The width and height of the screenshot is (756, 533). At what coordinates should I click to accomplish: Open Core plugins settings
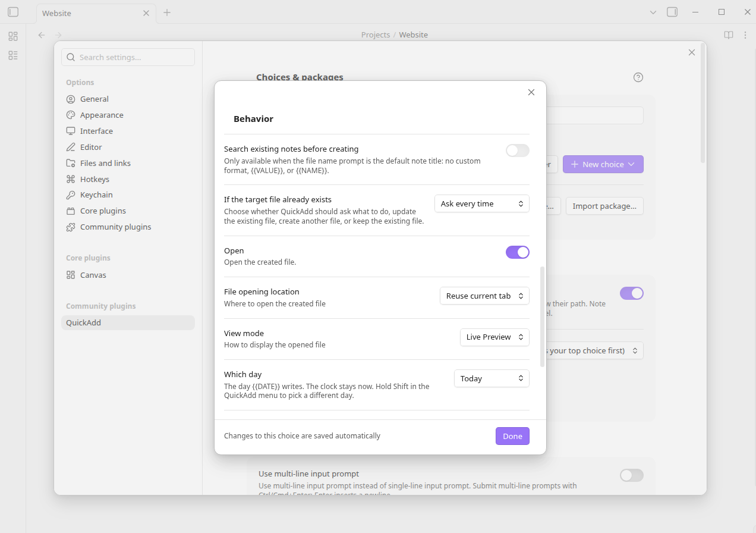coord(128,211)
